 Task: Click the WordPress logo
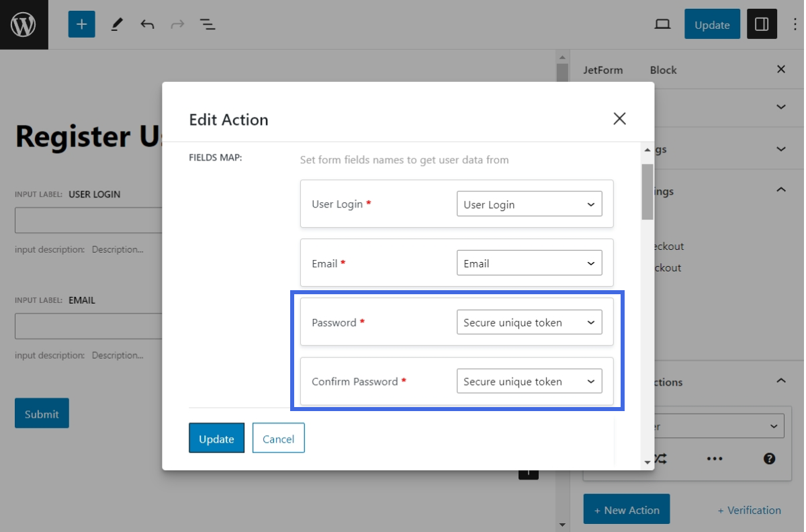[x=24, y=24]
